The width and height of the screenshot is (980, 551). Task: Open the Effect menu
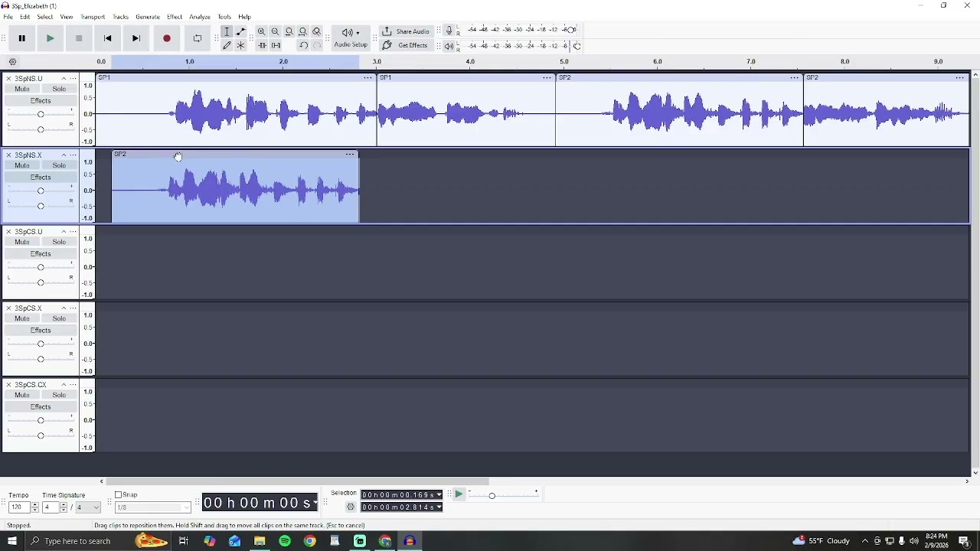click(x=175, y=17)
